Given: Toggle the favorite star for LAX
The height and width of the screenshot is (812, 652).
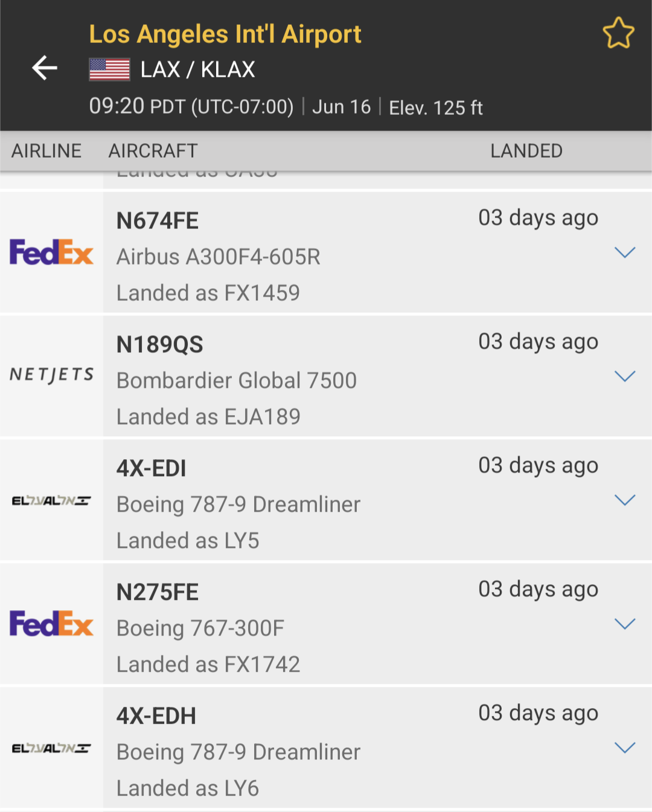Looking at the screenshot, I should pyautogui.click(x=619, y=33).
